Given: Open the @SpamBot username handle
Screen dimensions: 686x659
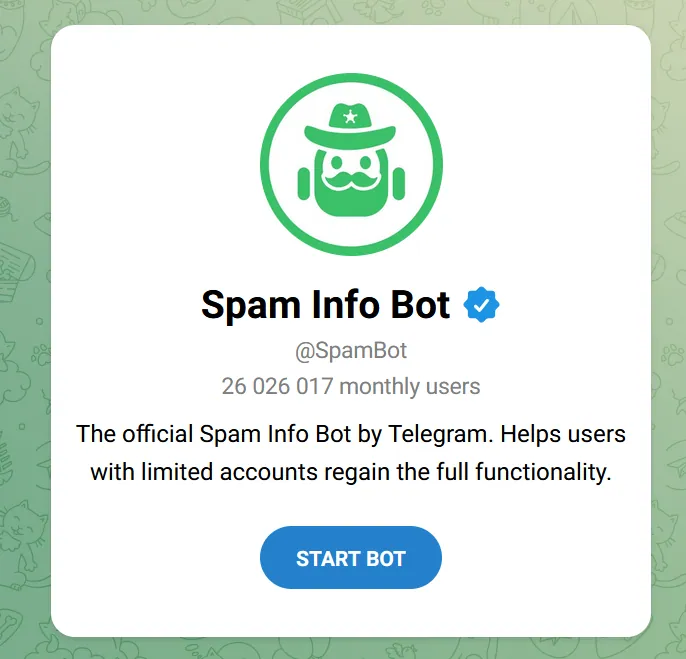Looking at the screenshot, I should pyautogui.click(x=350, y=351).
